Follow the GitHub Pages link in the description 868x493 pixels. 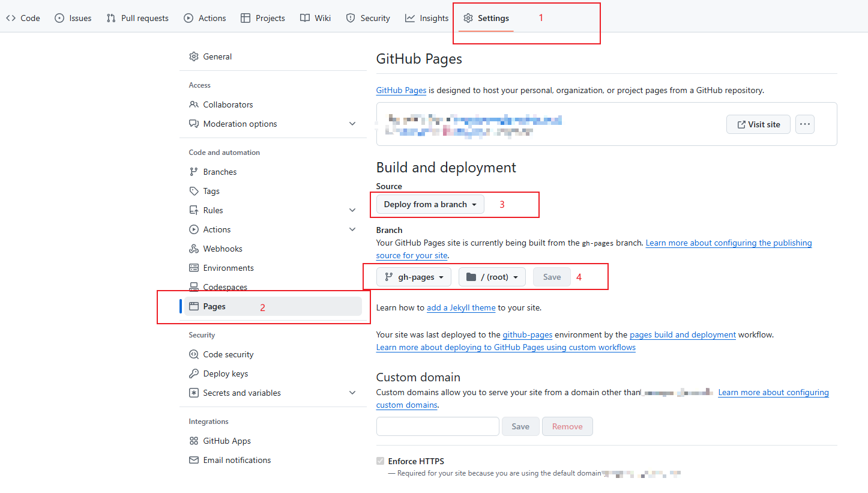tap(401, 90)
